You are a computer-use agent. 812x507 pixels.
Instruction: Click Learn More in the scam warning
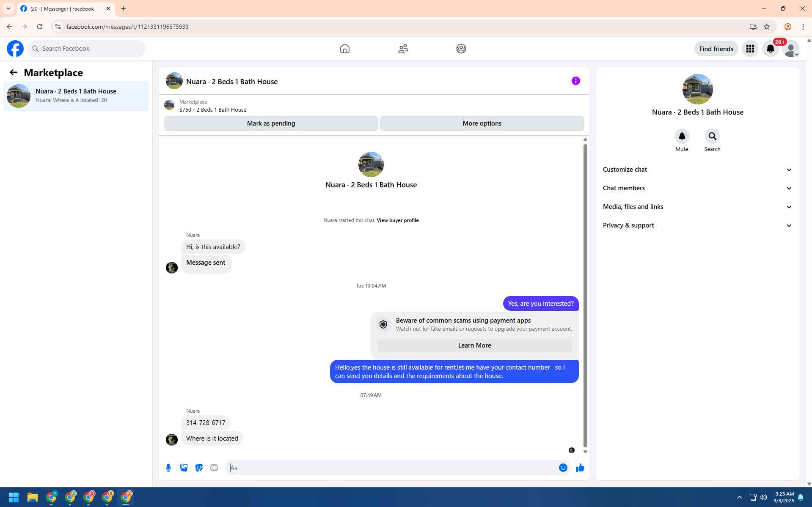coord(474,345)
